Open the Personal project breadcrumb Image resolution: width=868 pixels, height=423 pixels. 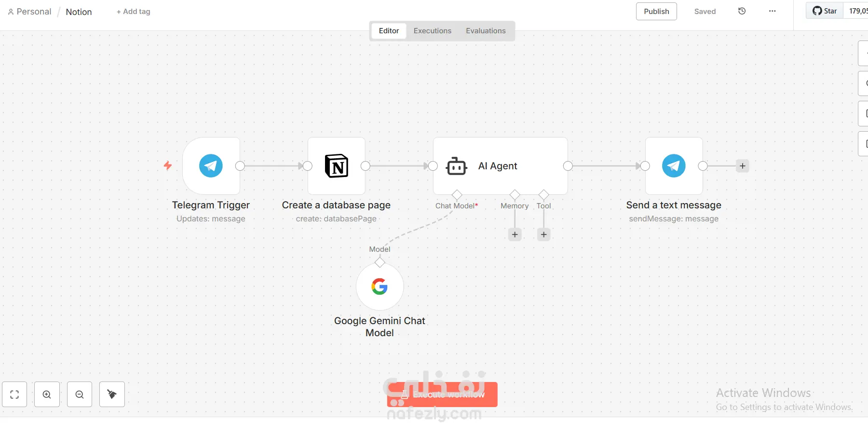(30, 12)
